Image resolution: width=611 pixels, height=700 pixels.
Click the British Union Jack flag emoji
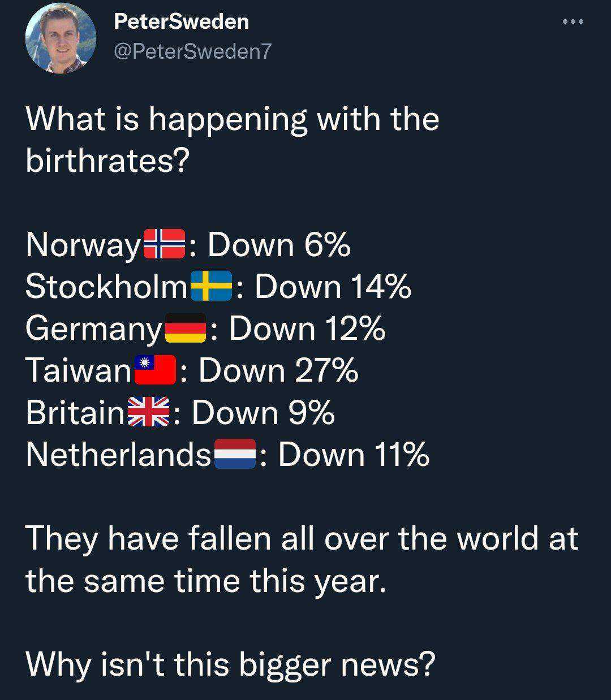(x=149, y=412)
